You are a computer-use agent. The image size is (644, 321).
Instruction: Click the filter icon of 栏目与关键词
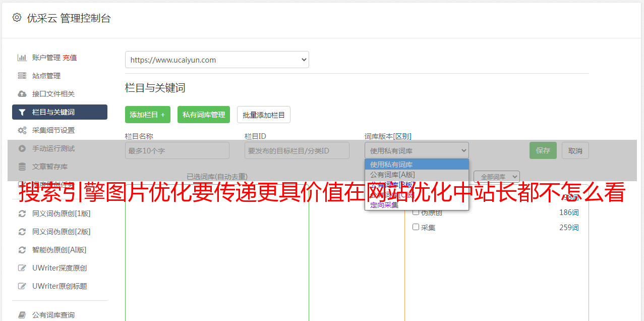click(22, 112)
